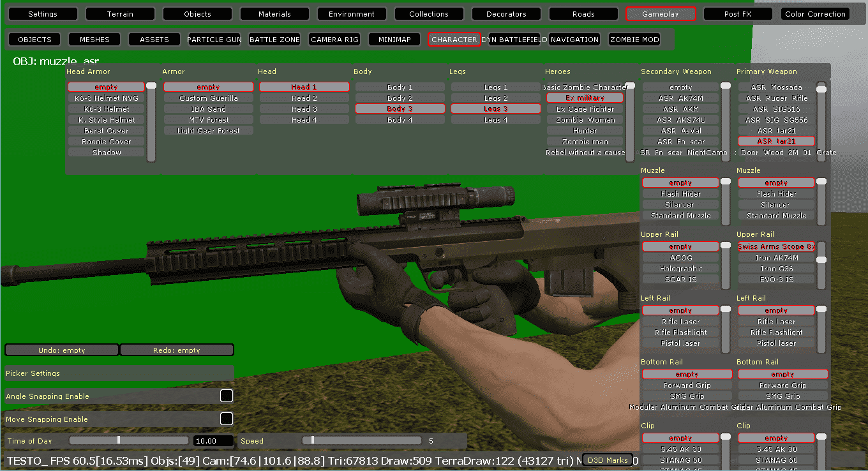Choose IBA Sand armor
Image resolution: width=868 pixels, height=471 pixels.
point(209,109)
